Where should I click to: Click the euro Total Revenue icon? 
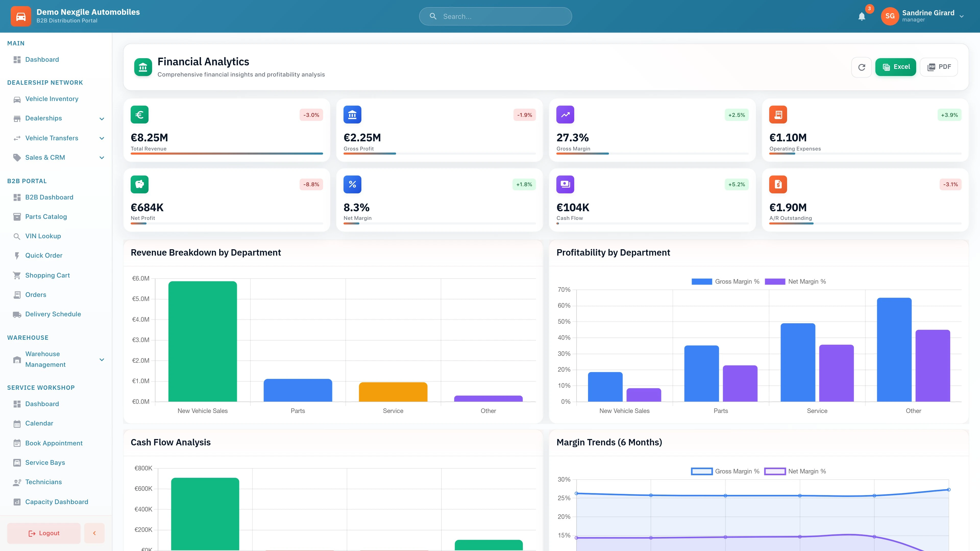pyautogui.click(x=140, y=115)
